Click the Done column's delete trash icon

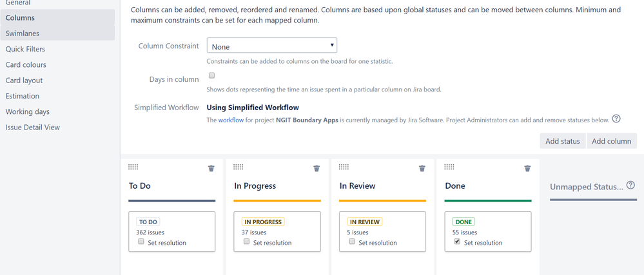(527, 168)
